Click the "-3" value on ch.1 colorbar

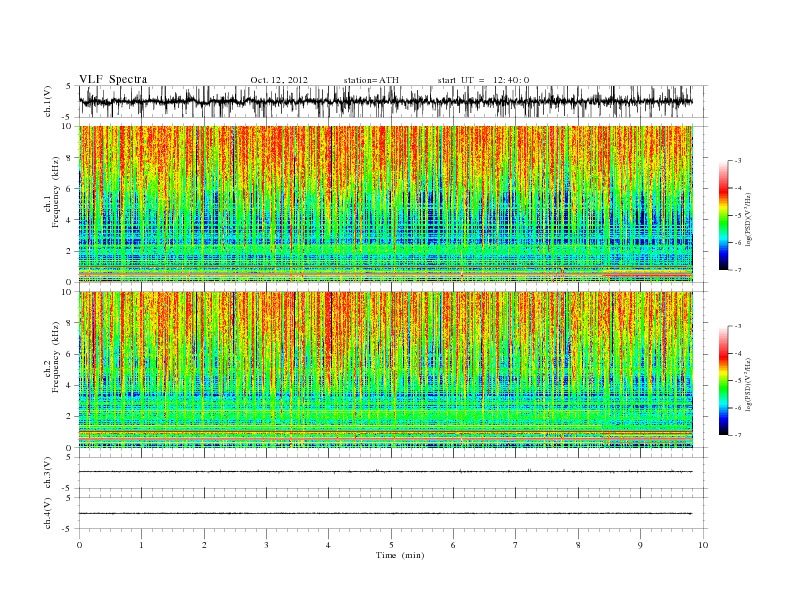[x=738, y=161]
